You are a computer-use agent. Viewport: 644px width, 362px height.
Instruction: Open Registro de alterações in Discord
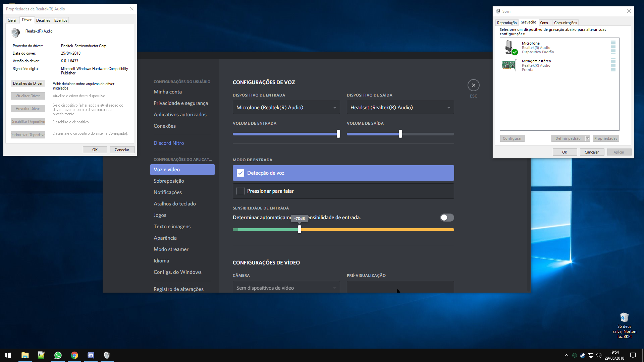point(182,289)
